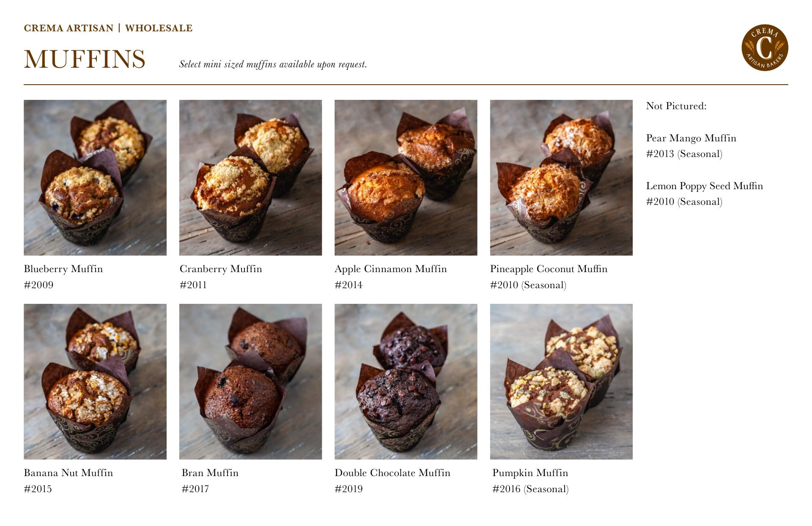Open the Apple Cinnamon Muffin image
Viewport: 812px width, 526px height.
(x=406, y=178)
